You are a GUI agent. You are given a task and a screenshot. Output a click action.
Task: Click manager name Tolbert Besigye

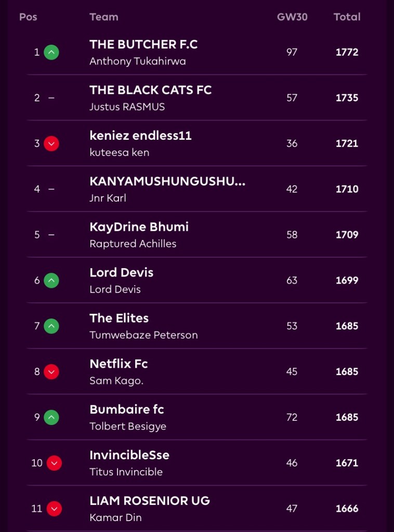(x=128, y=427)
